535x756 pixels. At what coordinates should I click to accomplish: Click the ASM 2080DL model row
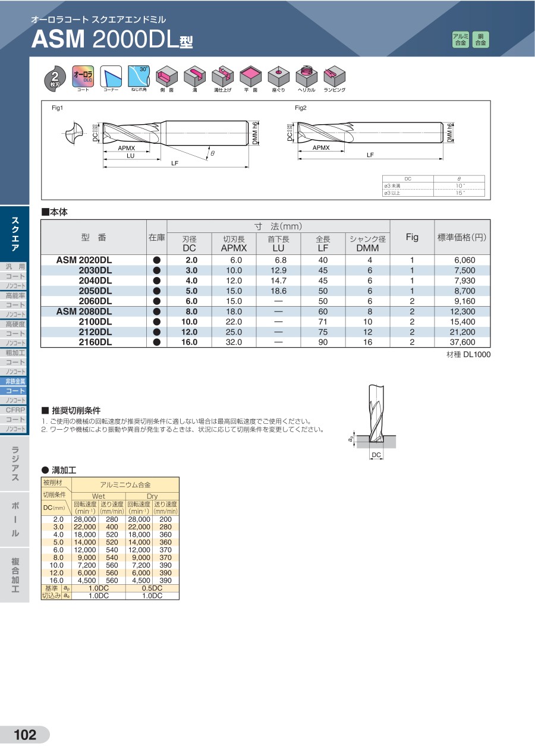coord(84,311)
